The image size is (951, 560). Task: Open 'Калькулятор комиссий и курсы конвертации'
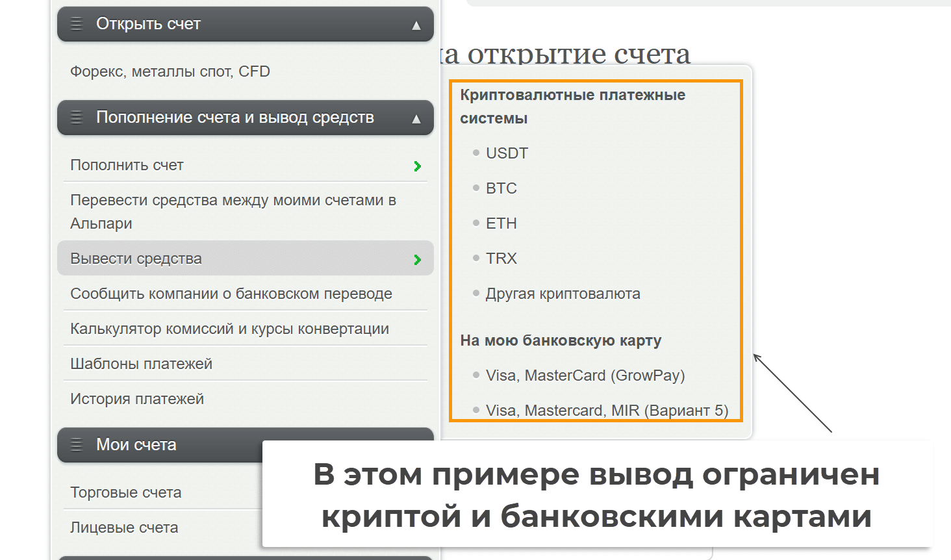[229, 329]
